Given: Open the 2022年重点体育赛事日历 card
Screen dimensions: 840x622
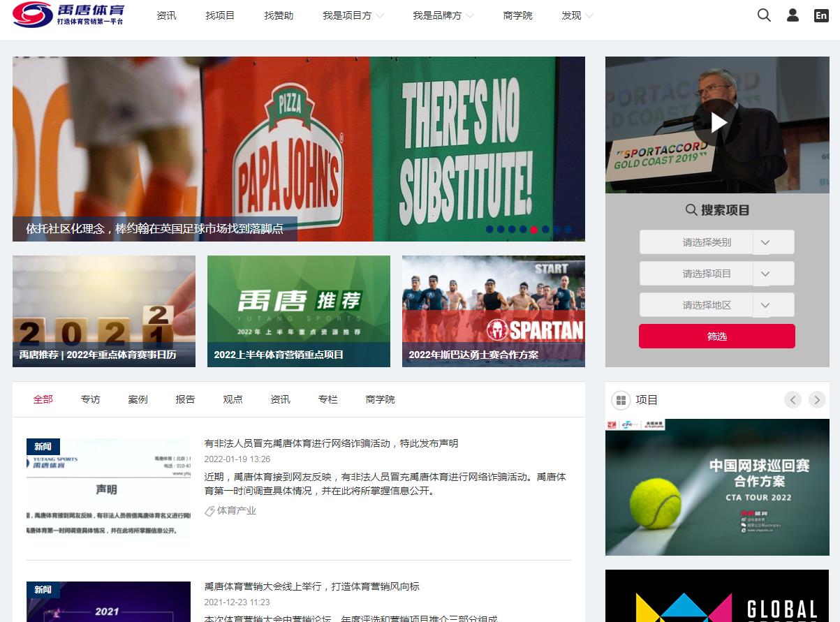Looking at the screenshot, I should (104, 311).
